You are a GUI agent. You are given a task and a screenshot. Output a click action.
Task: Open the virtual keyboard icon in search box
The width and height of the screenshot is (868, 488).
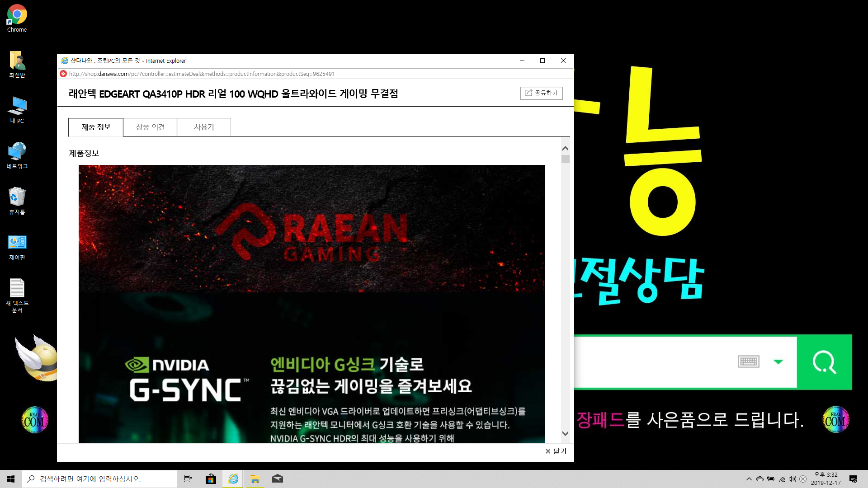(x=749, y=361)
